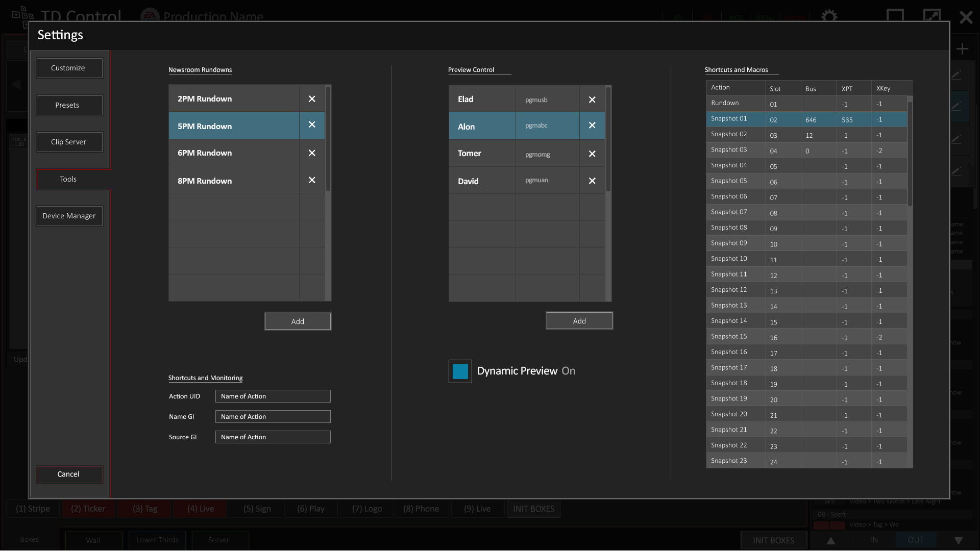Delete the 5PM Rundown with X
The image size is (980, 551).
(x=312, y=125)
